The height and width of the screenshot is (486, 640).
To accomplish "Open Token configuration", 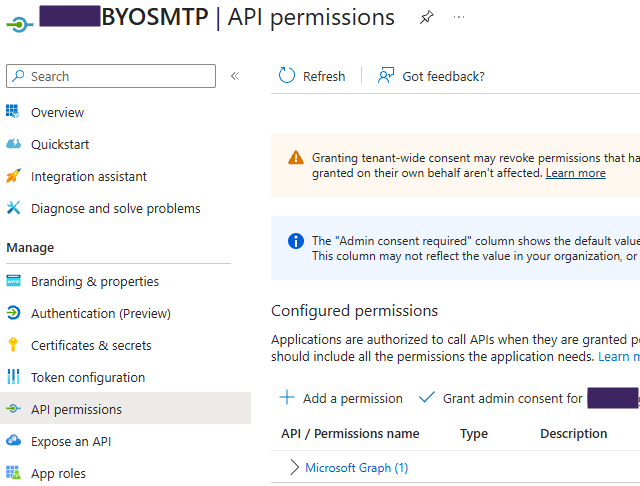I will point(88,377).
